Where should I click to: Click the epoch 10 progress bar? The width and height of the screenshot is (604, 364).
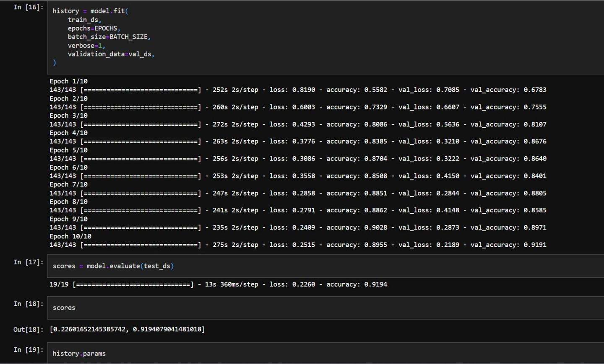coord(141,245)
